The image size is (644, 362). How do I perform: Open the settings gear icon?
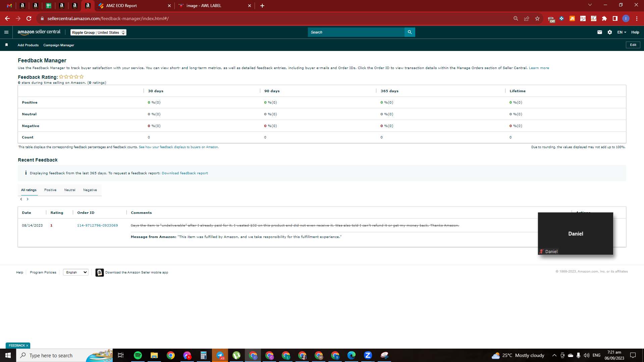click(610, 32)
